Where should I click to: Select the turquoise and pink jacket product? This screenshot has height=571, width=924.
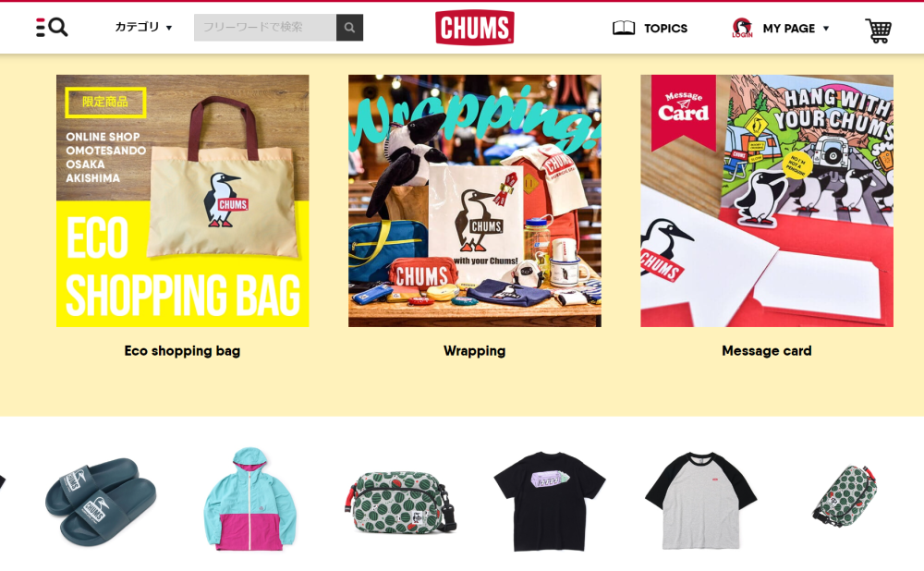(249, 499)
